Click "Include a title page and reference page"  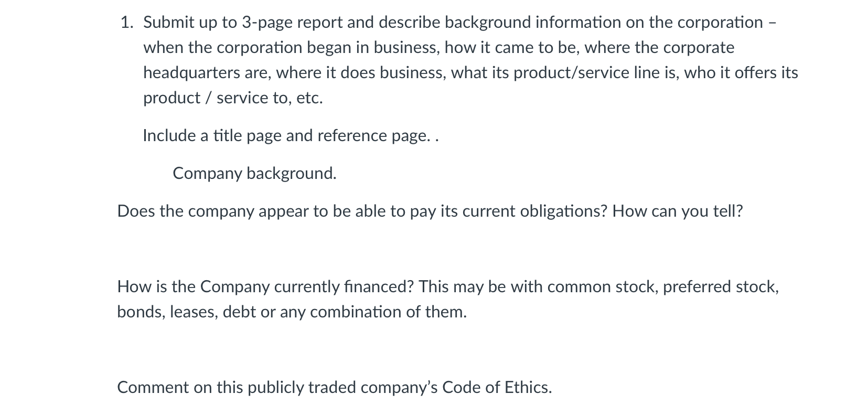coord(286,136)
